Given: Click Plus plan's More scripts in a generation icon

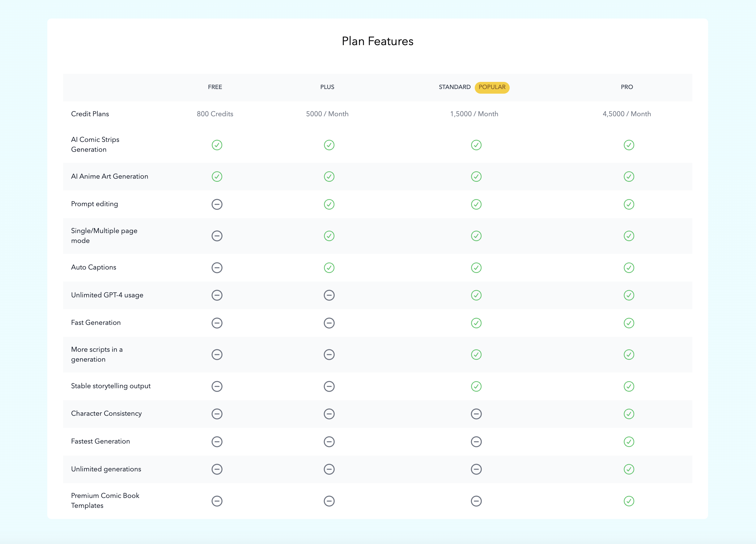Looking at the screenshot, I should tap(329, 355).
